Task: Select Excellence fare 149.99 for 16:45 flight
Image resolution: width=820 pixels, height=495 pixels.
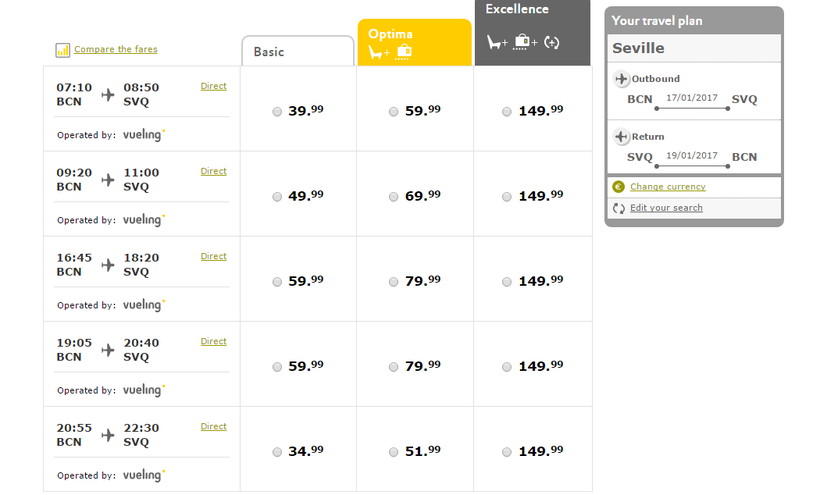Action: click(507, 282)
